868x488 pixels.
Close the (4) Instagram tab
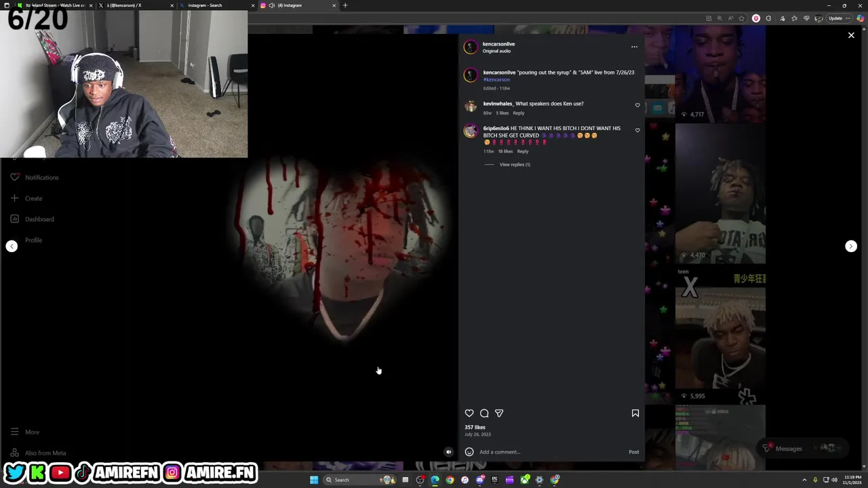point(334,5)
